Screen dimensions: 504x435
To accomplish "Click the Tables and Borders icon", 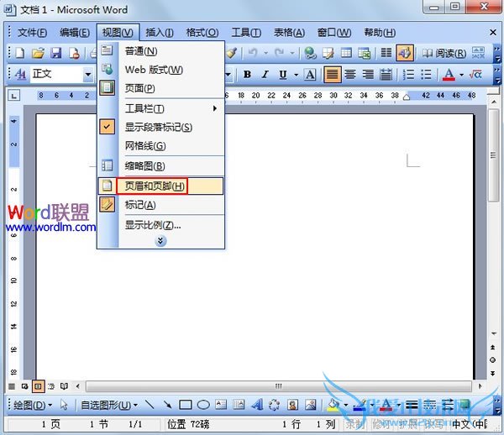I will pos(328,53).
